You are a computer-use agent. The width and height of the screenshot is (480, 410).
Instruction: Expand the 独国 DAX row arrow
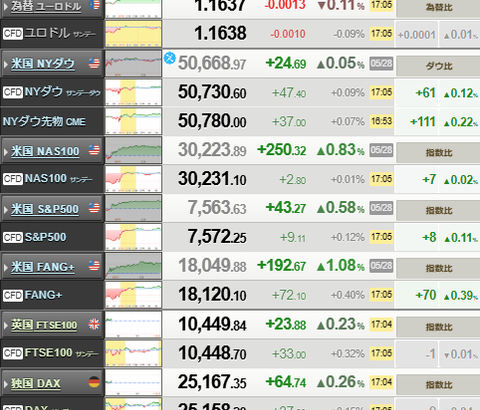(x=6, y=384)
